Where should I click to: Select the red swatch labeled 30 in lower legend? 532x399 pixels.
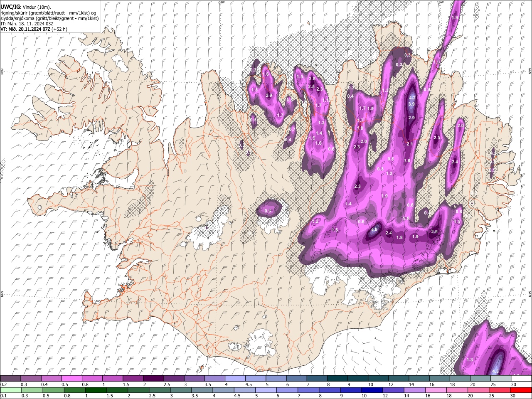(x=520, y=390)
